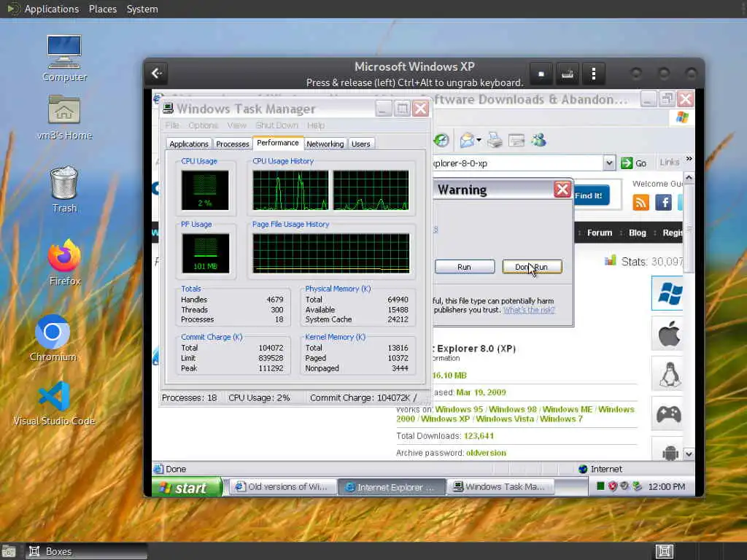Select the Performance tab
747x560 pixels.
pos(278,143)
